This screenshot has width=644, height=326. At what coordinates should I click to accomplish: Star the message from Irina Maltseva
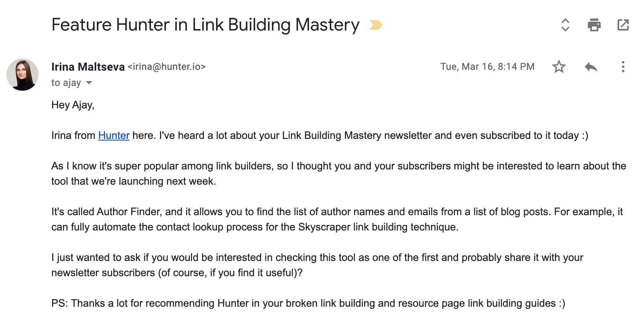559,67
